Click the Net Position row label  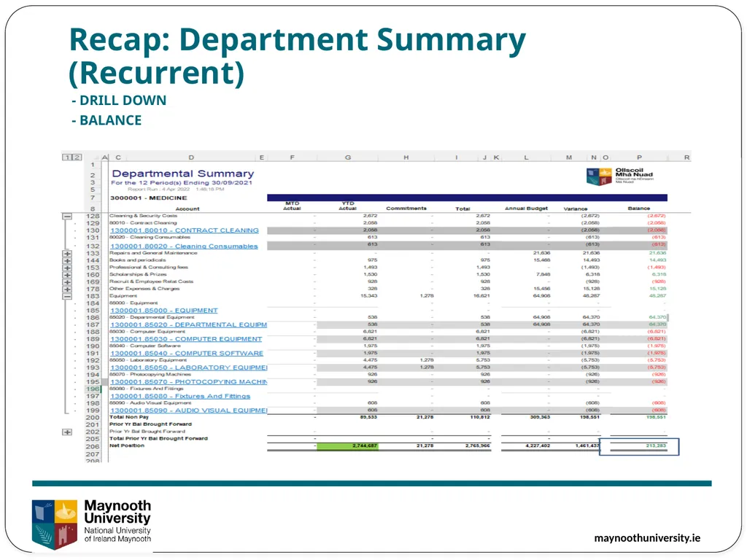point(127,446)
